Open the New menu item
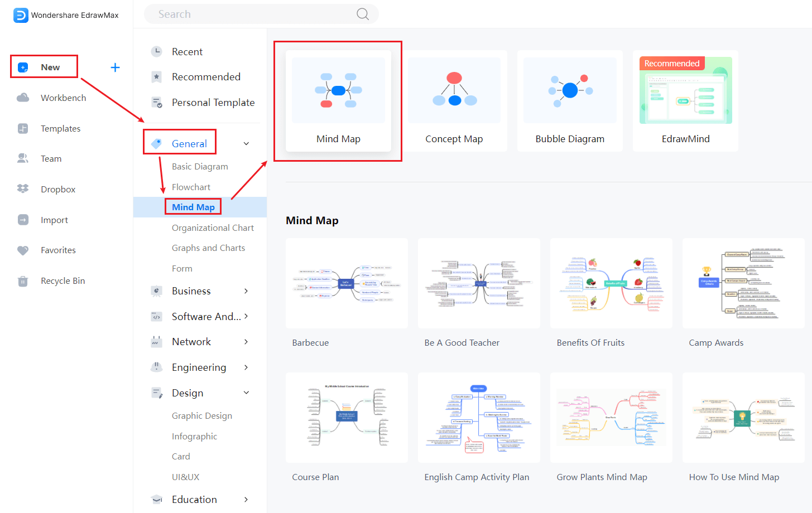812x513 pixels. coord(50,67)
